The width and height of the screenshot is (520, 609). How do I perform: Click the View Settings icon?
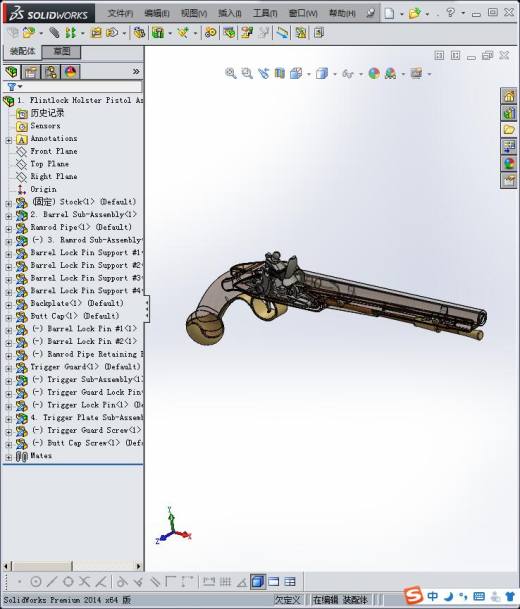click(x=416, y=73)
